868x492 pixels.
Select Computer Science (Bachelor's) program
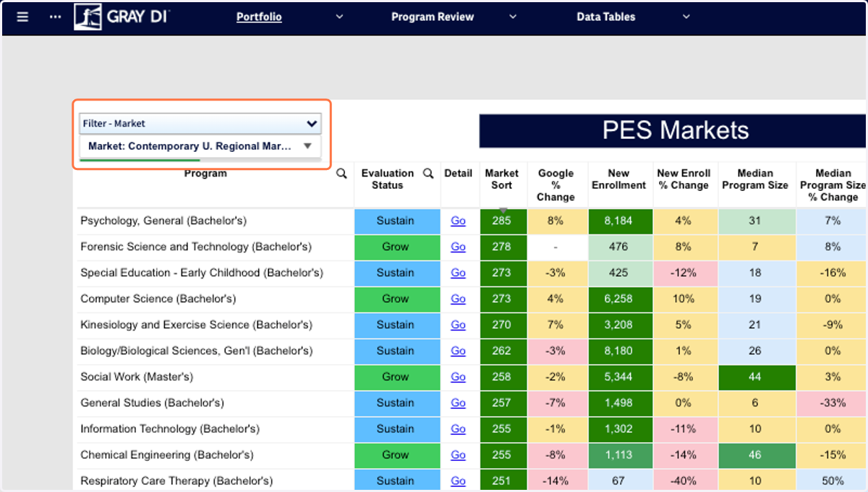point(158,299)
